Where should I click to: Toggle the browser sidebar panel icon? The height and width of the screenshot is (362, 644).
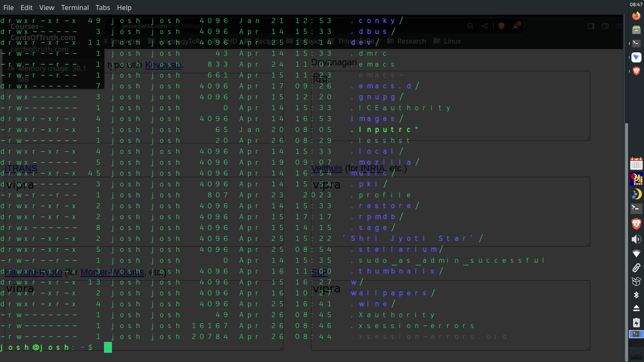pos(591,26)
